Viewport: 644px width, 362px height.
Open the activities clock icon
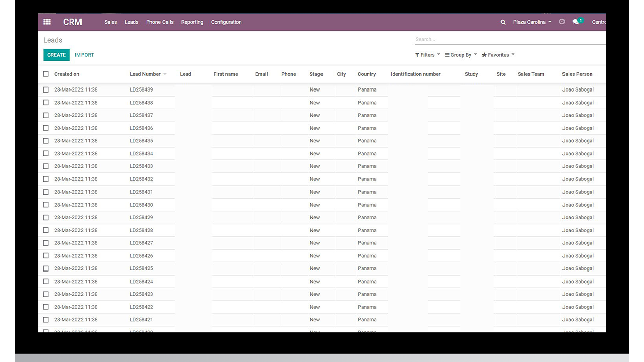click(562, 22)
